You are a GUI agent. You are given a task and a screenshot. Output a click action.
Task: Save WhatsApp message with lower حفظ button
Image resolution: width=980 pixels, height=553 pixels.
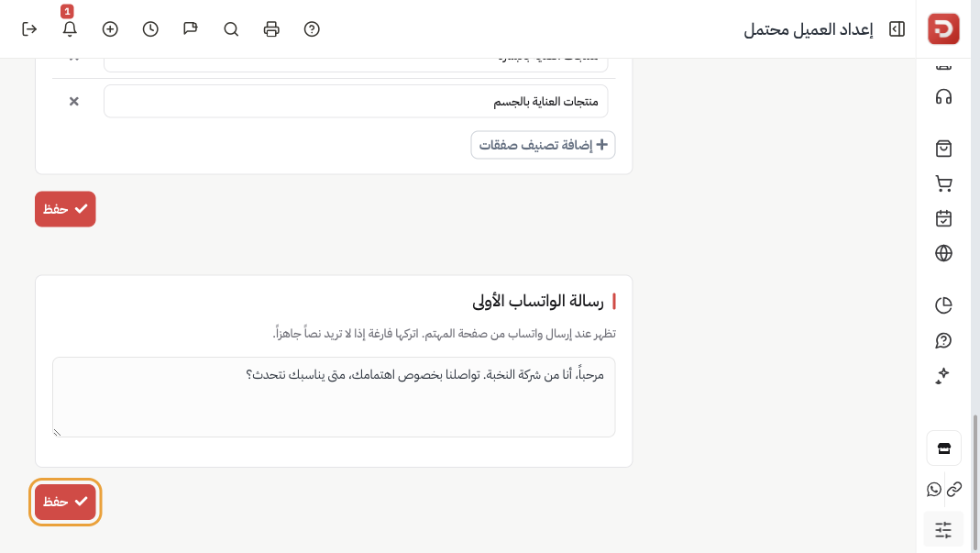click(x=65, y=502)
